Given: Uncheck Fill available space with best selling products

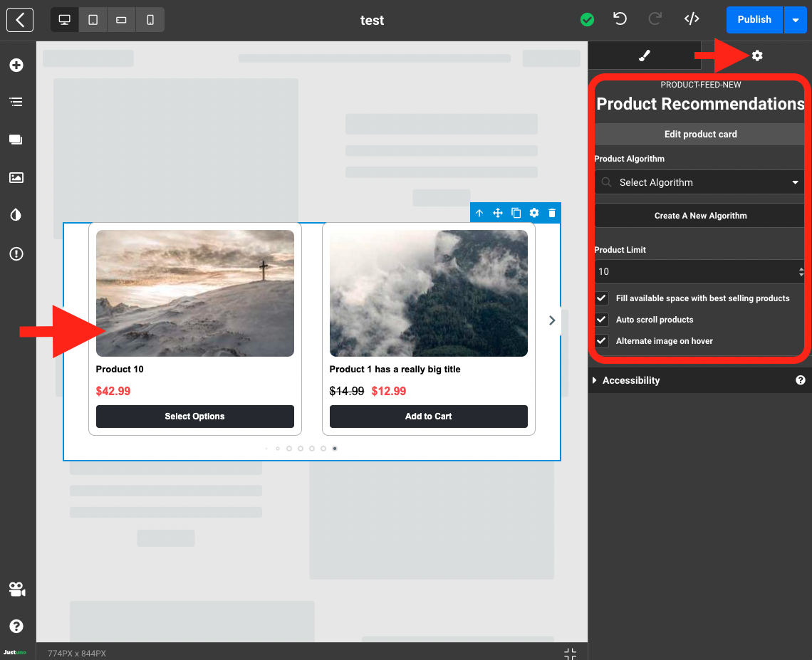Looking at the screenshot, I should tap(602, 298).
